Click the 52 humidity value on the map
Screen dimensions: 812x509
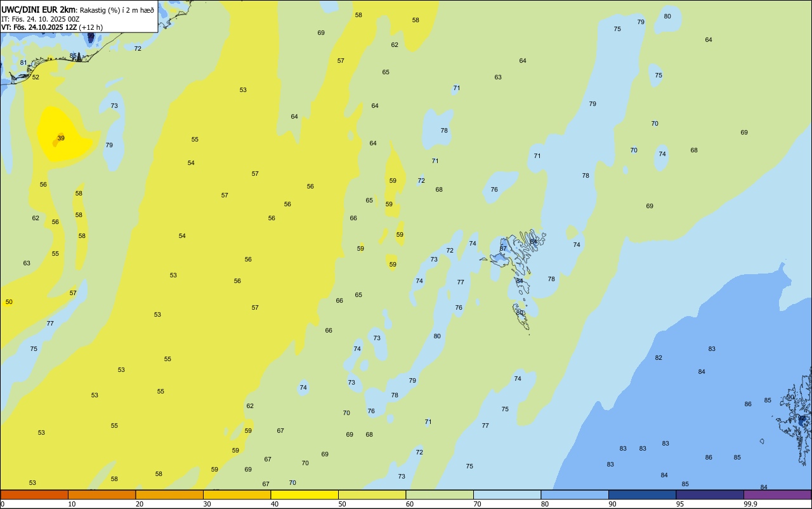tap(36, 77)
